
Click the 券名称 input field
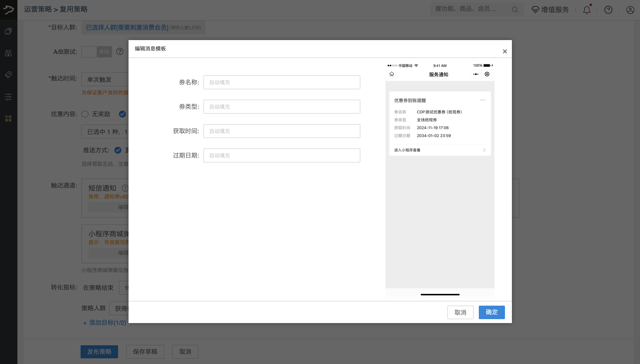(x=282, y=82)
